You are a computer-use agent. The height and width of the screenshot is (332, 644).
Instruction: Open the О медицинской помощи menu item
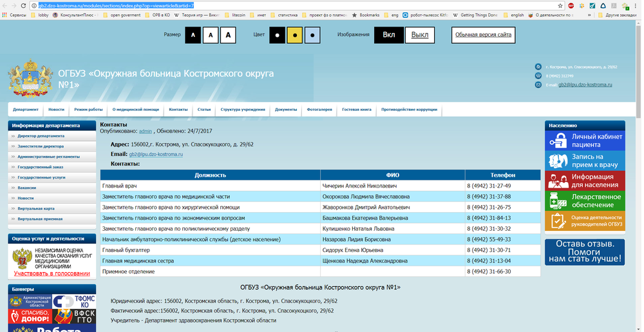click(135, 110)
